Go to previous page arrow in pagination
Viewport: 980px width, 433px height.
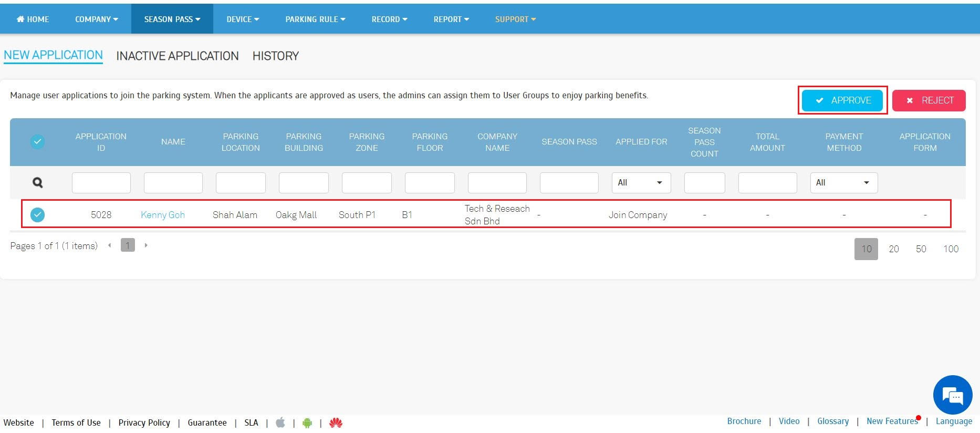click(109, 245)
